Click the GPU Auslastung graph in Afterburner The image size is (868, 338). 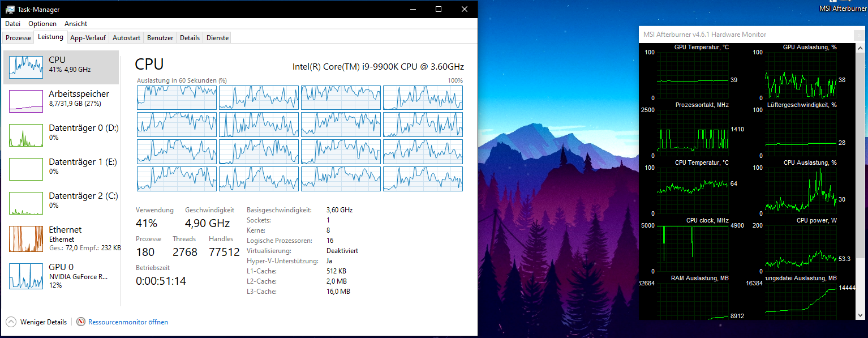[801, 75]
